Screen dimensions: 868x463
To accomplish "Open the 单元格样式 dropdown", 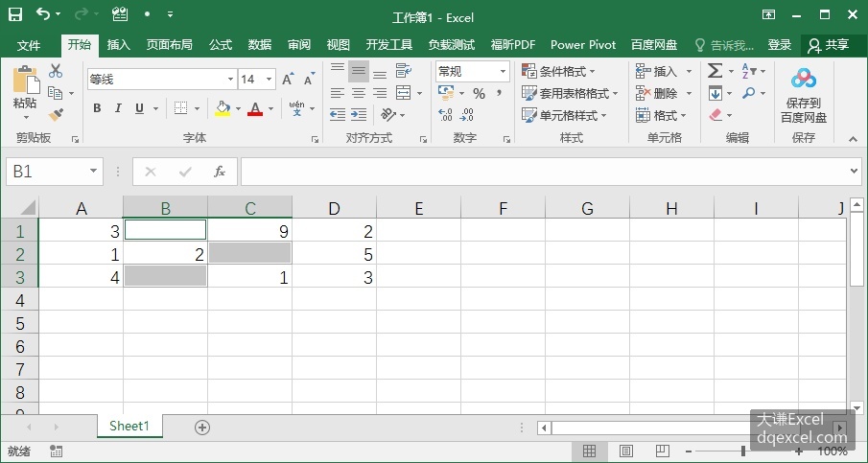I will click(x=564, y=115).
